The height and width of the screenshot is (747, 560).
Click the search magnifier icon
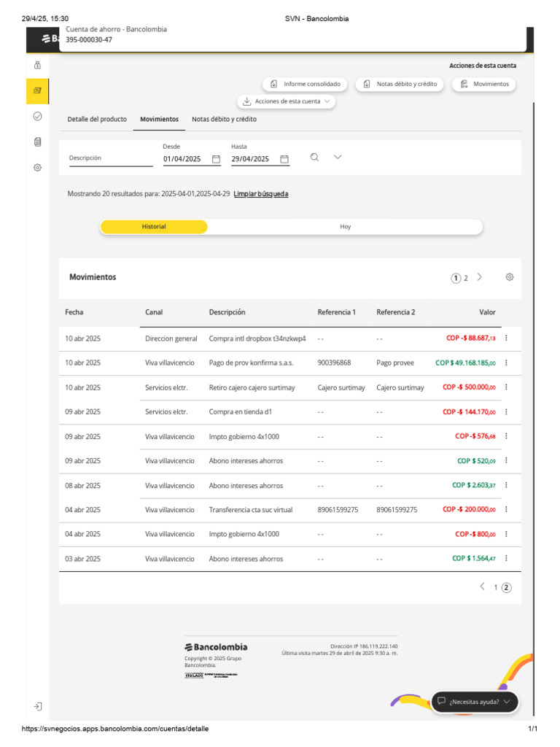[x=314, y=158]
